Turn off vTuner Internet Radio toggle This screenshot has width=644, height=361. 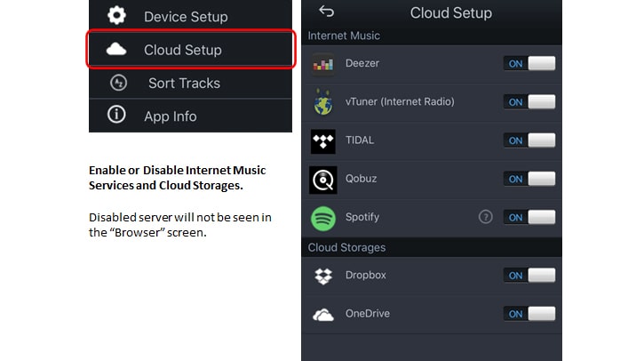[x=529, y=102]
